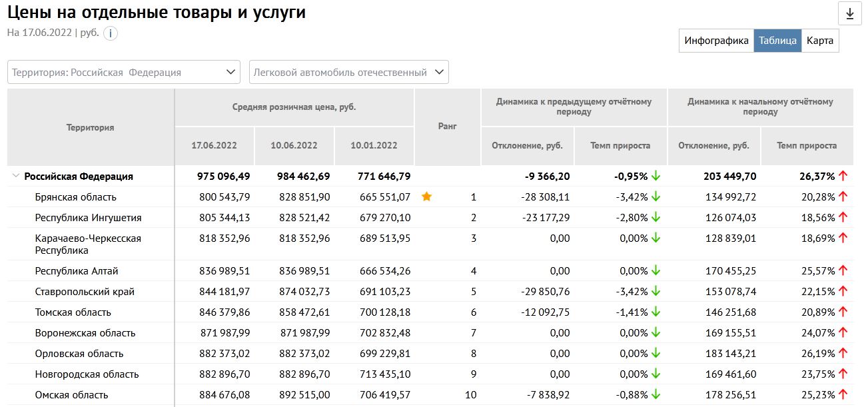Viewport: 868px width, 407px height.
Task: Sort by the Ранг column header
Action: tap(447, 127)
